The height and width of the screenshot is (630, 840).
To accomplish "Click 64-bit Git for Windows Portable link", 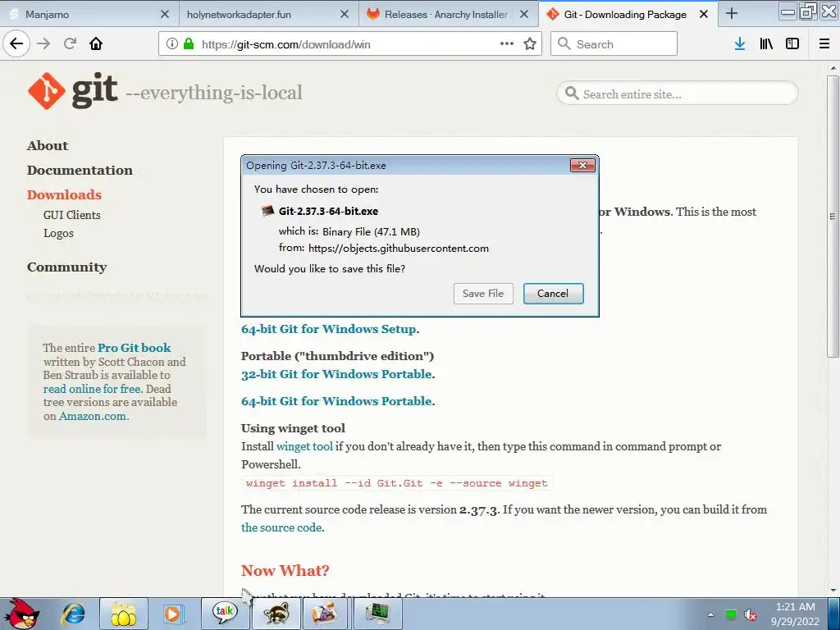I will tap(336, 401).
